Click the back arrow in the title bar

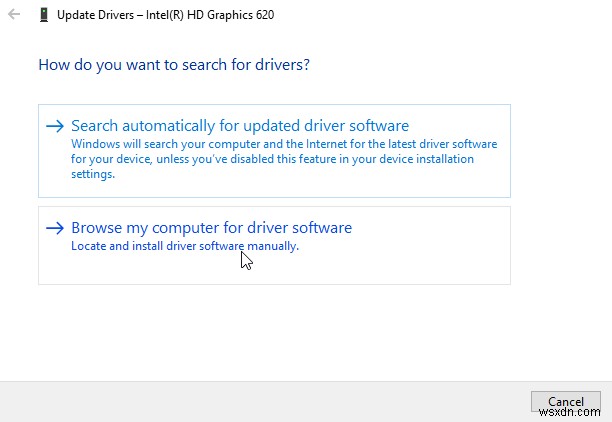click(x=13, y=15)
